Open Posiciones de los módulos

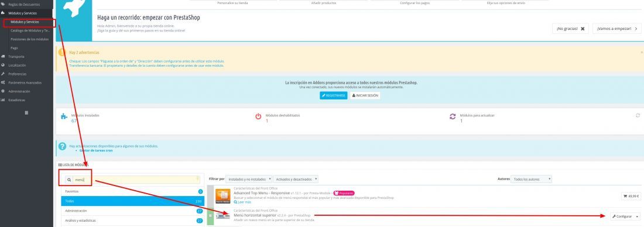coord(30,39)
